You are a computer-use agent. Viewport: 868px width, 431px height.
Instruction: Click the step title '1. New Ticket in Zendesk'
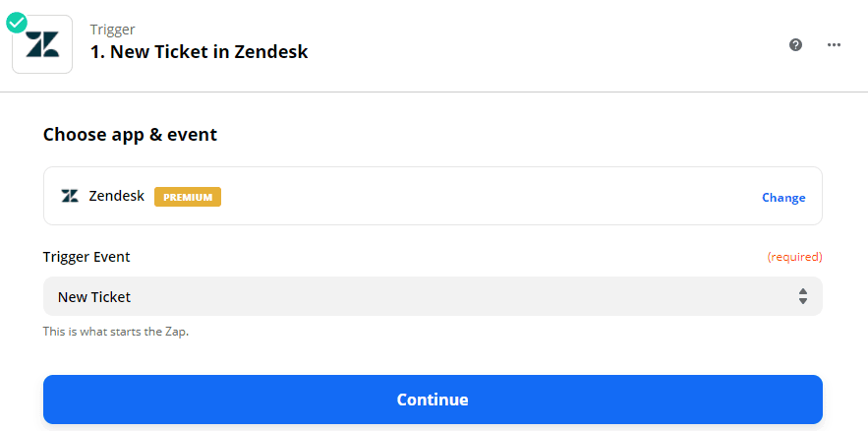[200, 51]
